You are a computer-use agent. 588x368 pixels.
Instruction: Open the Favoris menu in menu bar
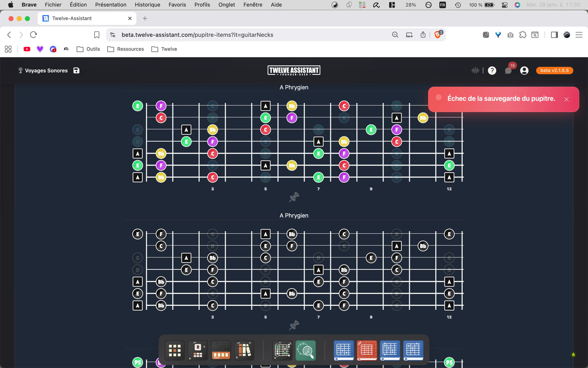(x=177, y=5)
